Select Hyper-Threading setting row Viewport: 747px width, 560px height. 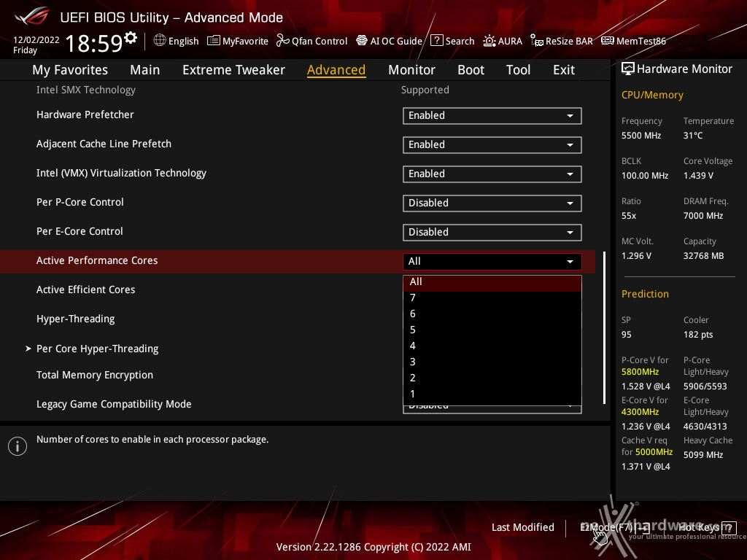[x=298, y=319]
